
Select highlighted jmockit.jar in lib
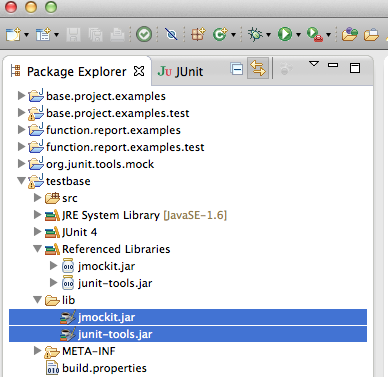tap(188, 317)
